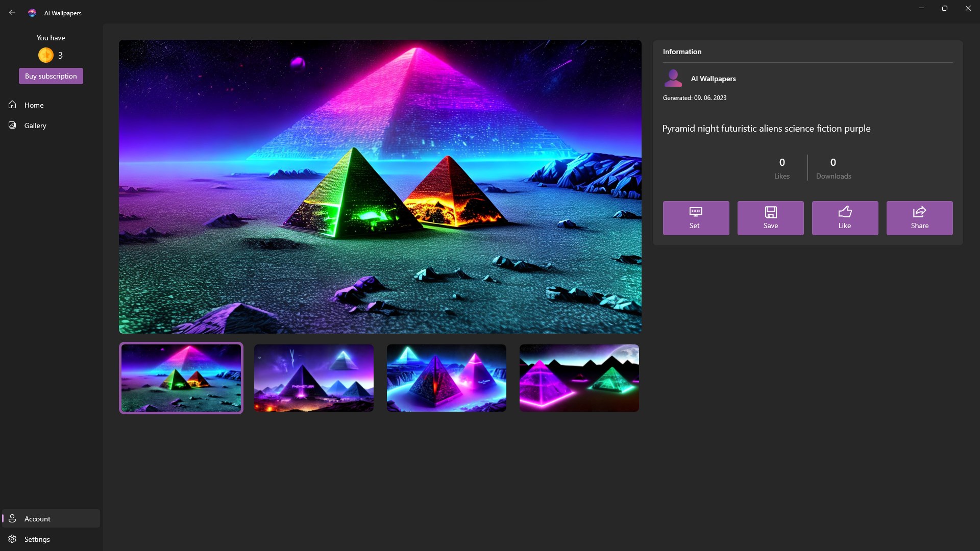The width and height of the screenshot is (980, 551).
Task: Go to the Account page
Action: pos(37,519)
